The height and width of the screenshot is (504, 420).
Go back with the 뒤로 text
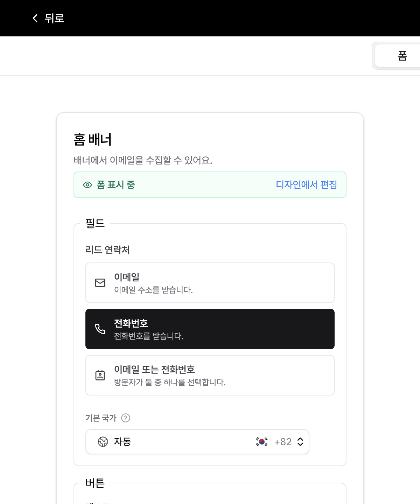tap(55, 18)
